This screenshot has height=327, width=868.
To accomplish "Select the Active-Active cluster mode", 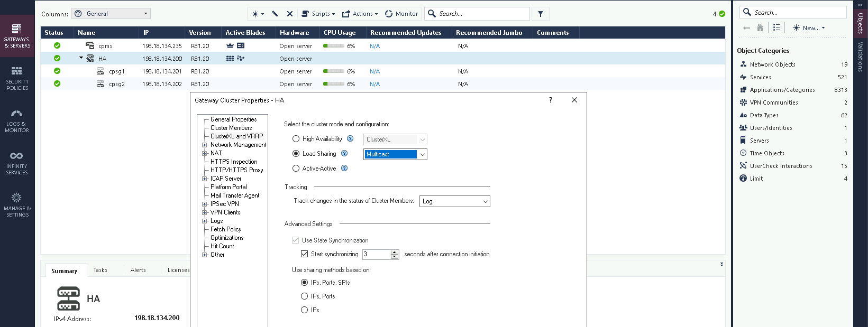I will (296, 169).
